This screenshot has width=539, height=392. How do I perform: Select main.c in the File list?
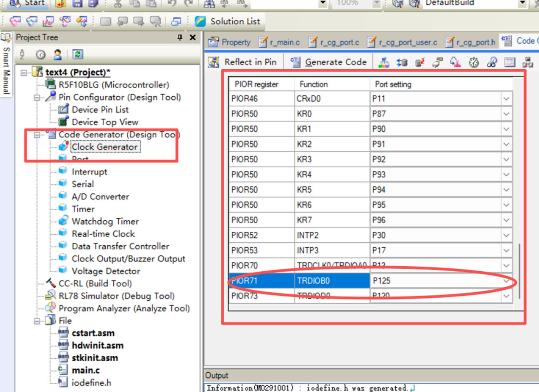click(x=85, y=371)
